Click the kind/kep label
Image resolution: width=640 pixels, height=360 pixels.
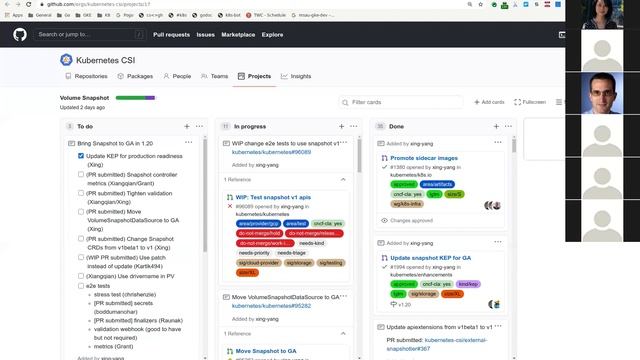point(468,284)
